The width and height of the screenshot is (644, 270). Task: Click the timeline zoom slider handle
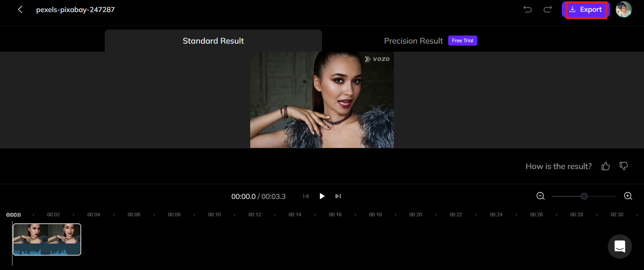(x=584, y=196)
